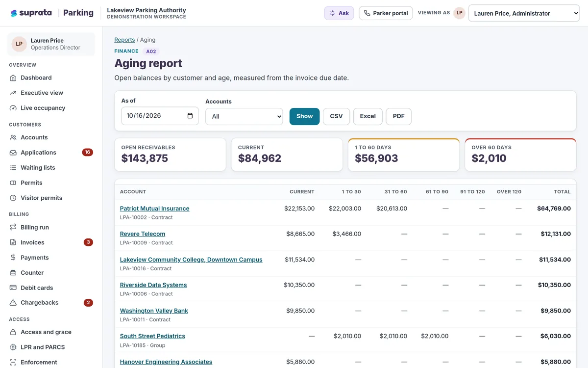This screenshot has height=368, width=588.
Task: Click the Over 120 column header
Action: click(x=509, y=192)
